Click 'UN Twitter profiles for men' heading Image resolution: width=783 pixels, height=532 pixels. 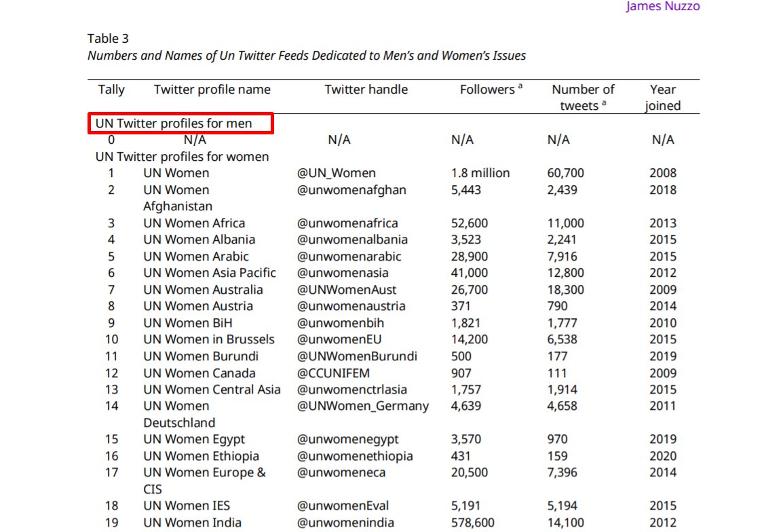[174, 123]
